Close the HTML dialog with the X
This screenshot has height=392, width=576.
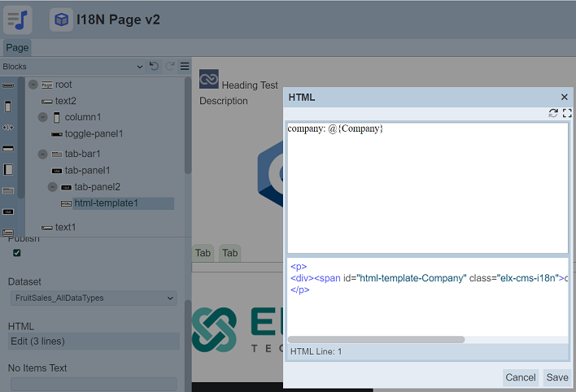565,97
